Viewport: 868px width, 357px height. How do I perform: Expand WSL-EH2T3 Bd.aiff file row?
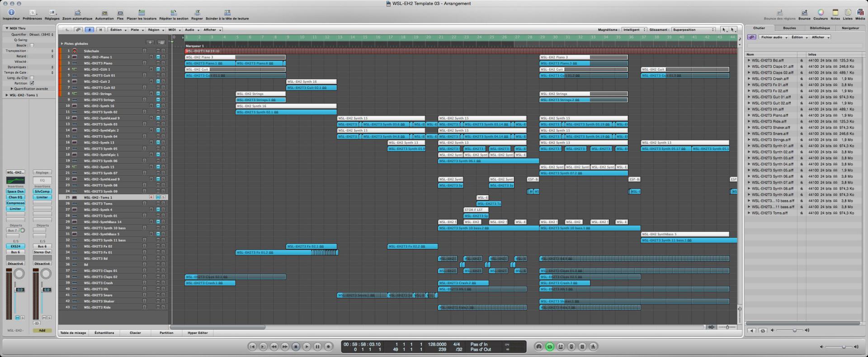[x=749, y=60]
